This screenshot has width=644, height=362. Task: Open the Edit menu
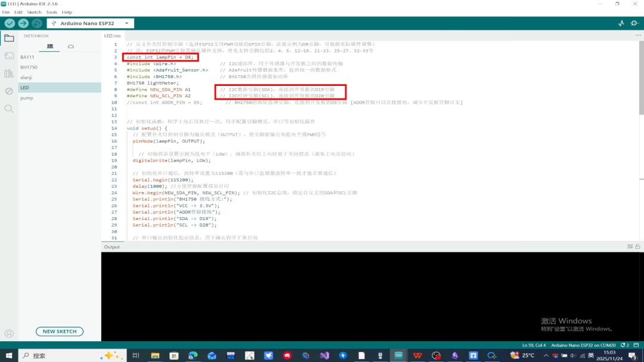18,13
